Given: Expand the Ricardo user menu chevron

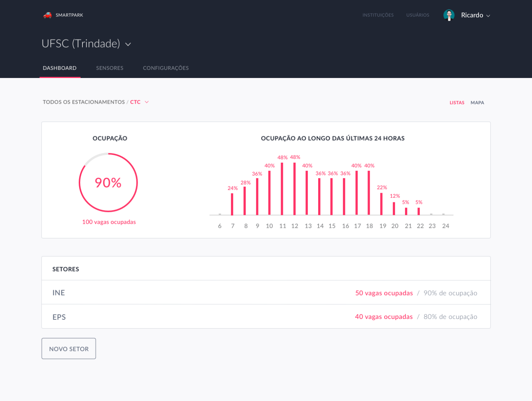Looking at the screenshot, I should pos(488,16).
